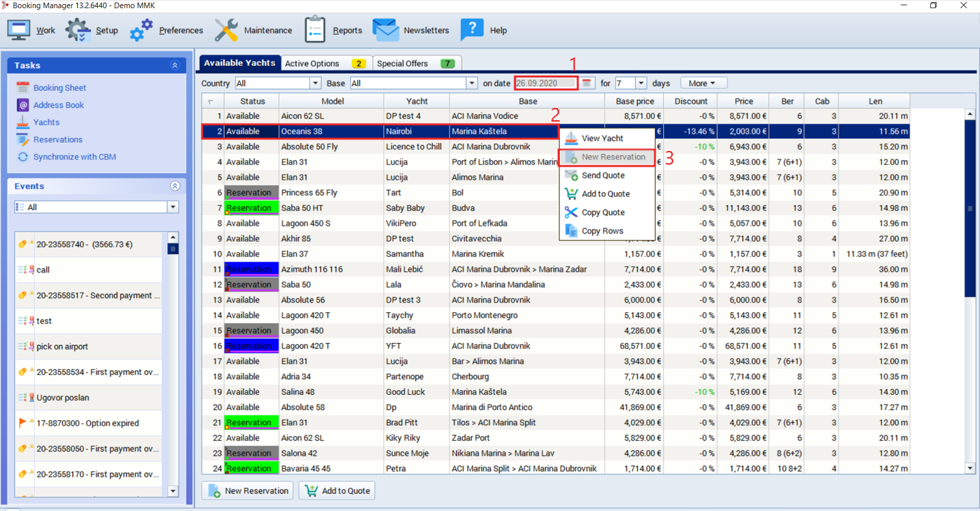Click the Yachts boat icon

tap(23, 122)
